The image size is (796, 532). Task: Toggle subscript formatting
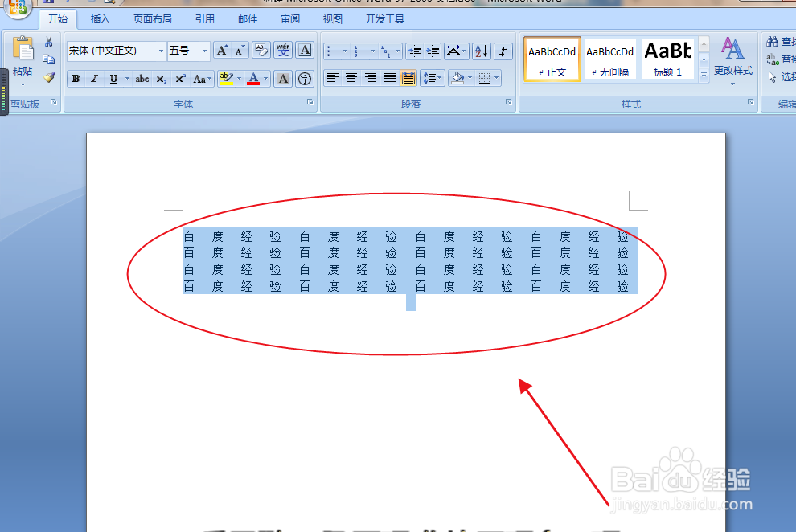pos(161,79)
